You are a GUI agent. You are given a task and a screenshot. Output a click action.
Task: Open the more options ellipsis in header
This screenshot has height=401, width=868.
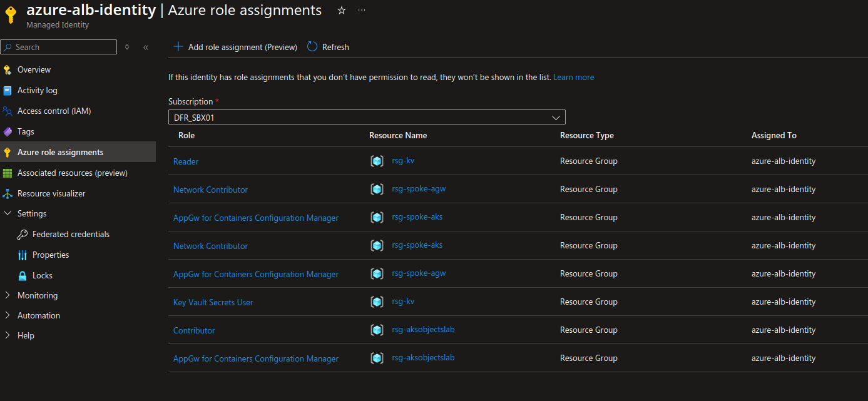[362, 11]
